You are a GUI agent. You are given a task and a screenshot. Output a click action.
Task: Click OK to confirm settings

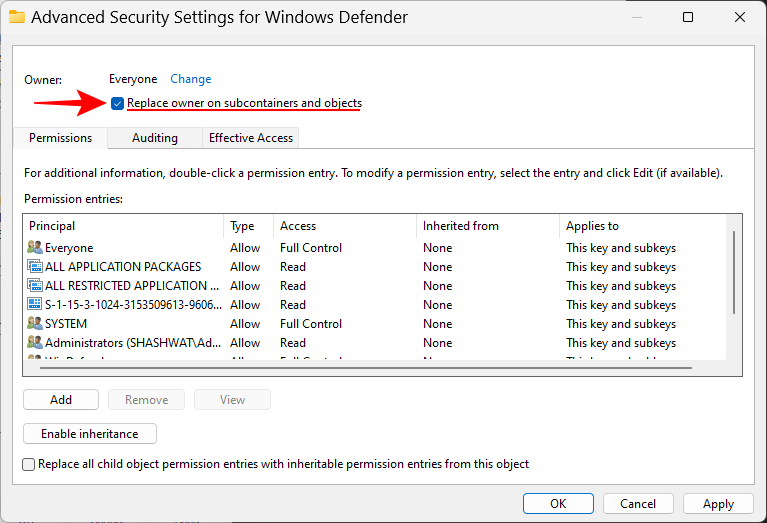(x=558, y=504)
